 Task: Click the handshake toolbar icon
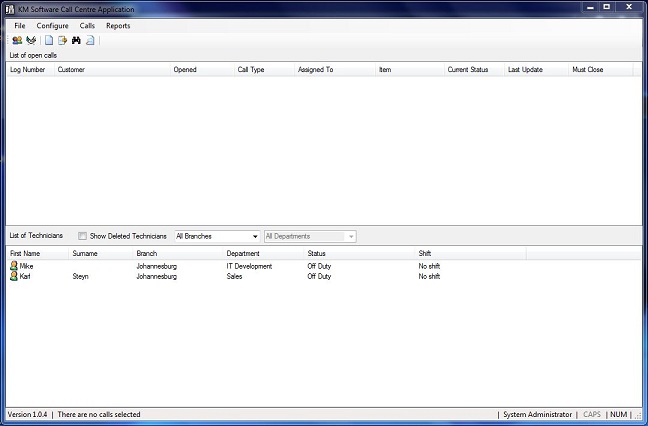coord(30,40)
